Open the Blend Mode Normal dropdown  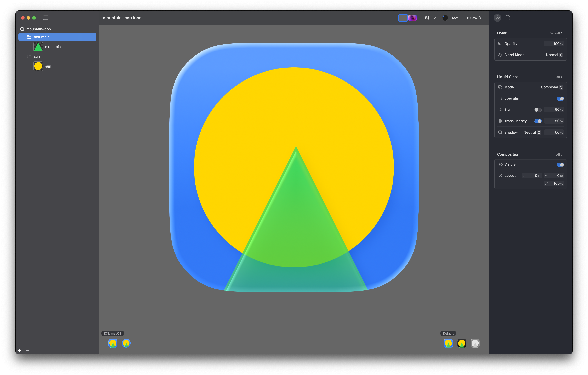tap(554, 55)
